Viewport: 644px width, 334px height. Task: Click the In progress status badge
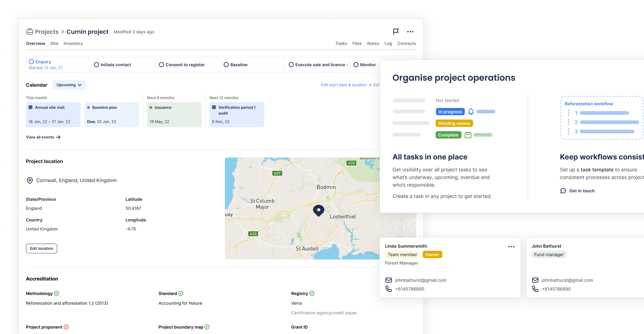pos(450,112)
